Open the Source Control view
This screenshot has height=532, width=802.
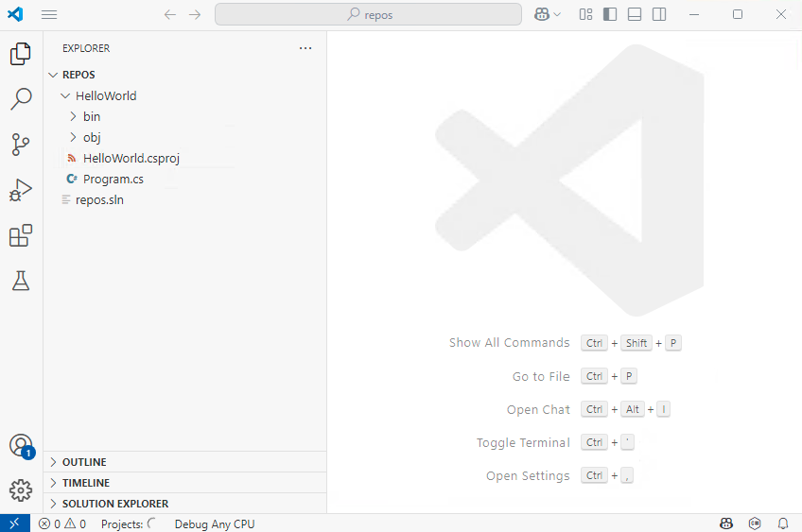coord(21,145)
